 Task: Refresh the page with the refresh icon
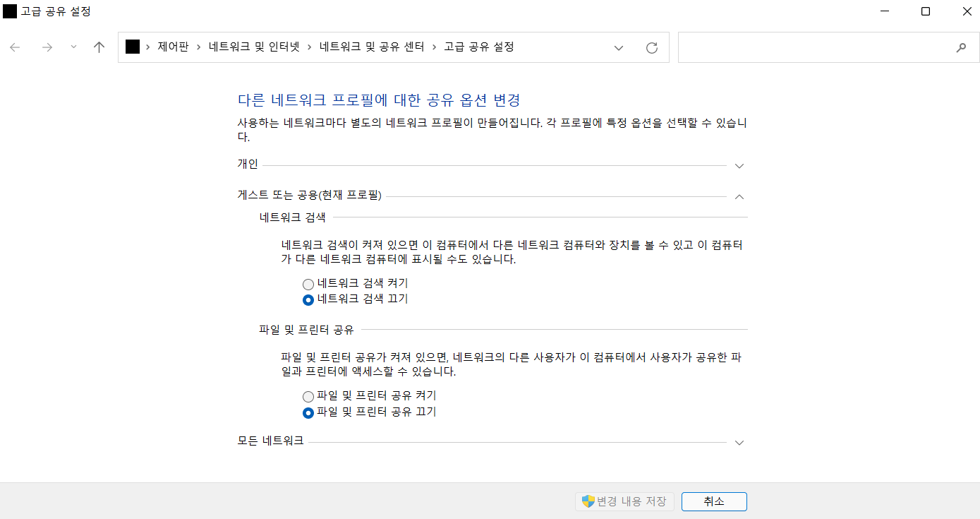[651, 47]
